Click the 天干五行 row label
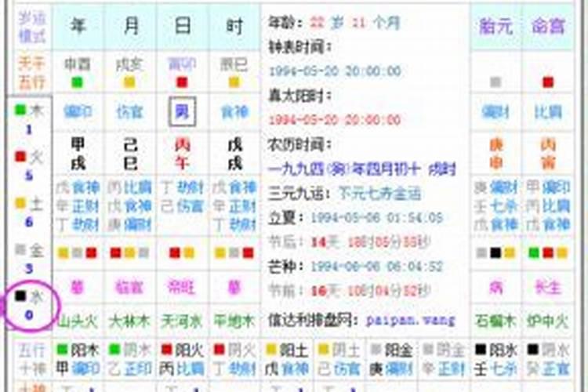588x392 pixels. coord(32,72)
